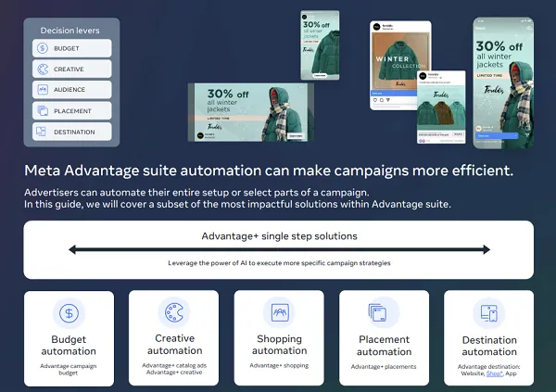Click the Advantage+ shopping text
The height and width of the screenshot is (392, 556).
click(279, 365)
